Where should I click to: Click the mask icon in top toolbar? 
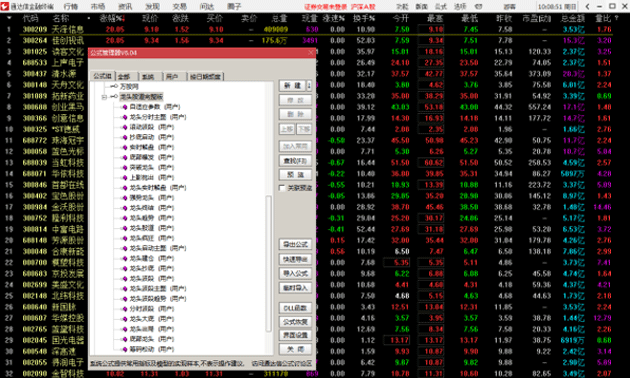point(478,6)
